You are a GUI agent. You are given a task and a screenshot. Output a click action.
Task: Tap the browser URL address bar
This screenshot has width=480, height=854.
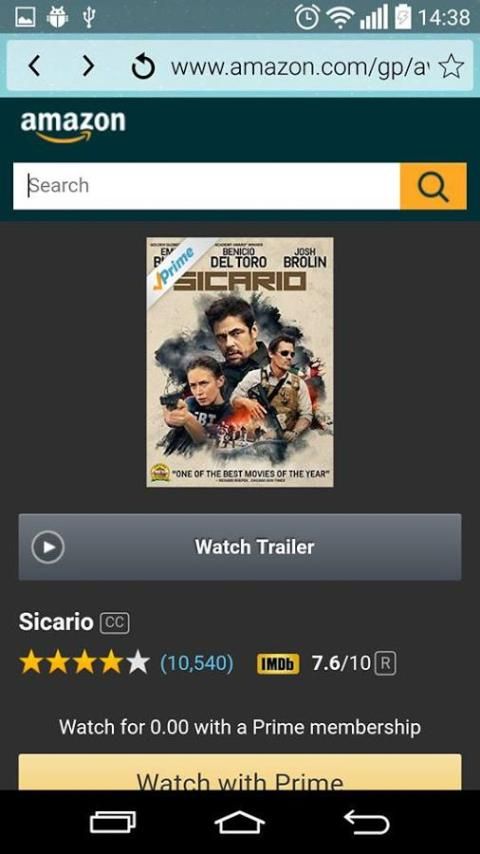coord(300,67)
